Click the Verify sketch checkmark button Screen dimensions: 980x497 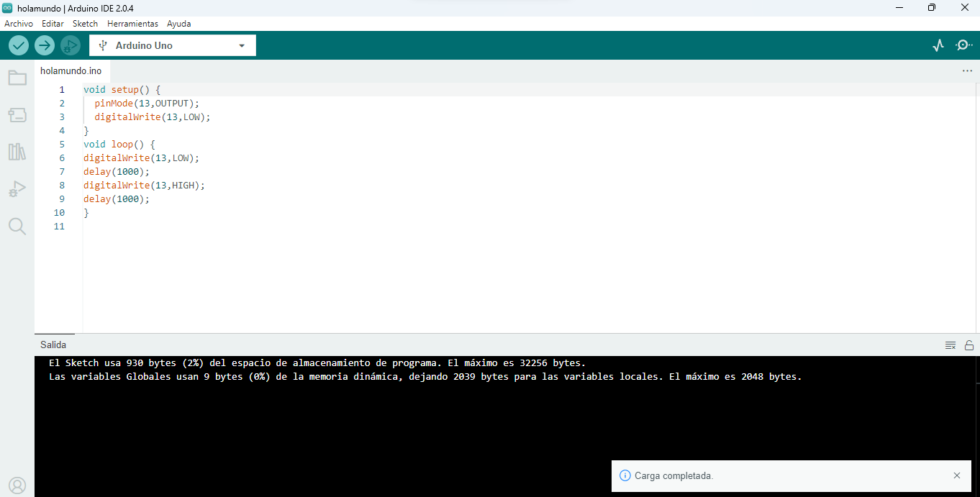click(19, 45)
